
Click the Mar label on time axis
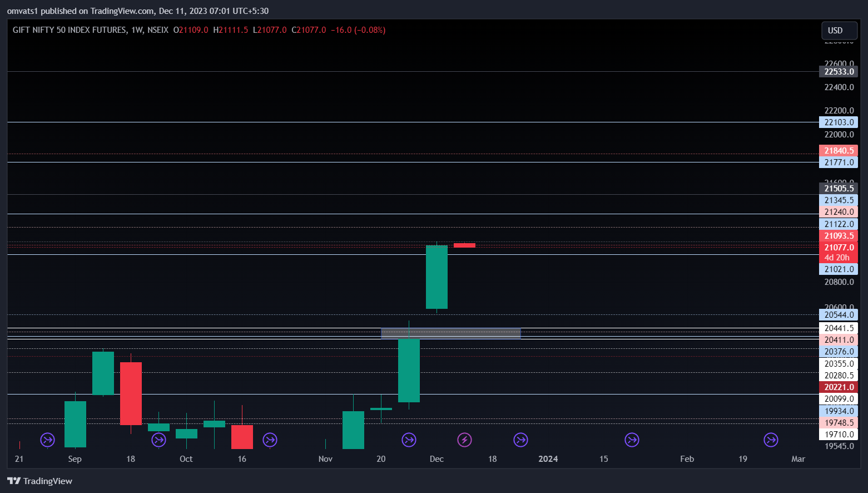coord(798,459)
